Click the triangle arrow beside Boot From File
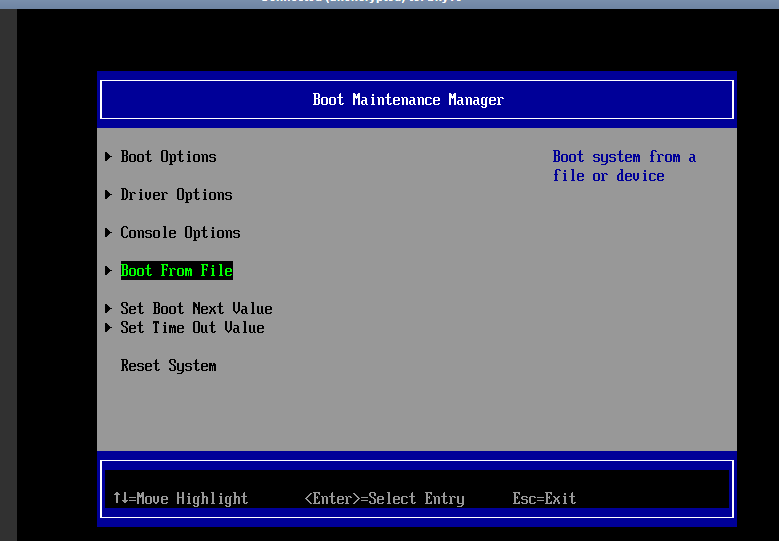The height and width of the screenshot is (541, 779). coord(108,270)
